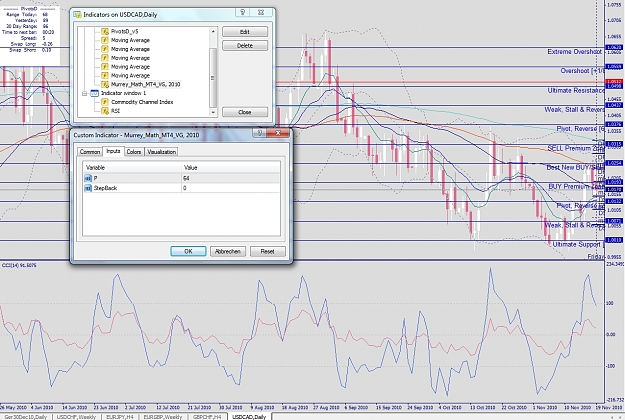Click the Ultimate Resistance line label

point(576,90)
